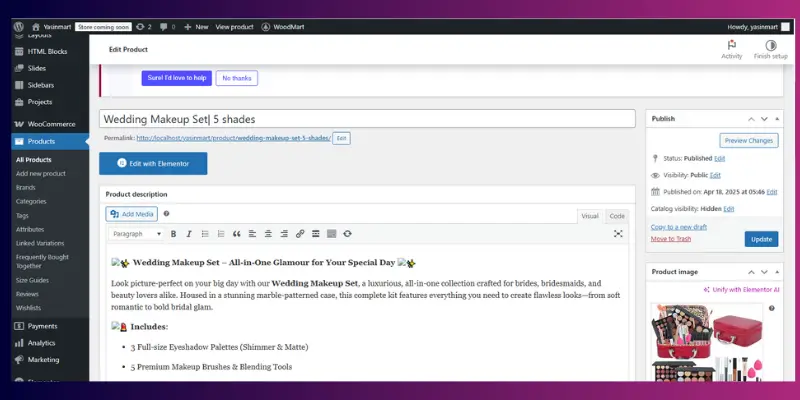Align text left

252,234
